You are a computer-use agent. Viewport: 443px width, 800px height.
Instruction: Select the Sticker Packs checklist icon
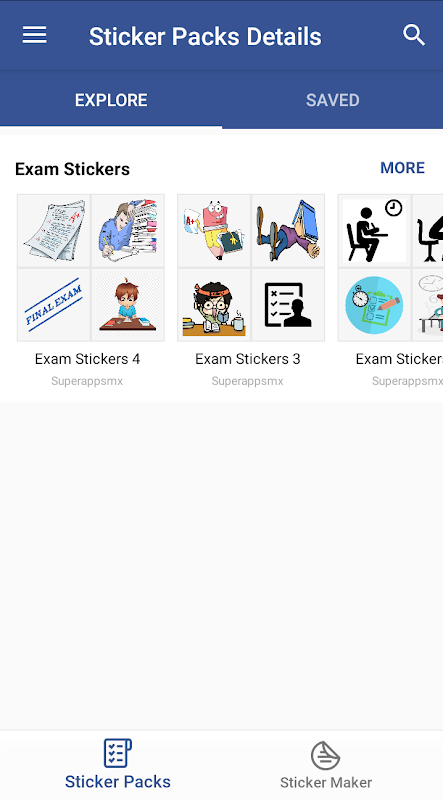tap(117, 753)
